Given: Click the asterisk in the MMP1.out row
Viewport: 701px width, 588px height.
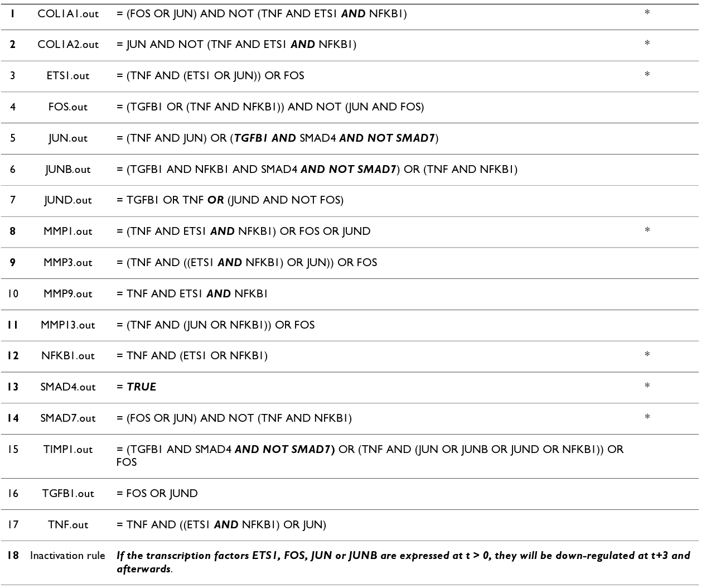Looking at the screenshot, I should click(647, 231).
